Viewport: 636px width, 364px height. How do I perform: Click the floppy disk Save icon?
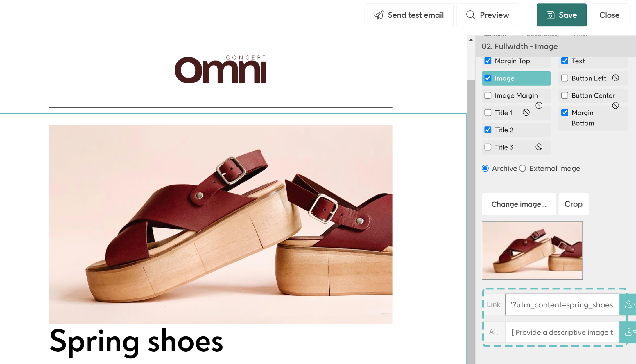(x=550, y=15)
